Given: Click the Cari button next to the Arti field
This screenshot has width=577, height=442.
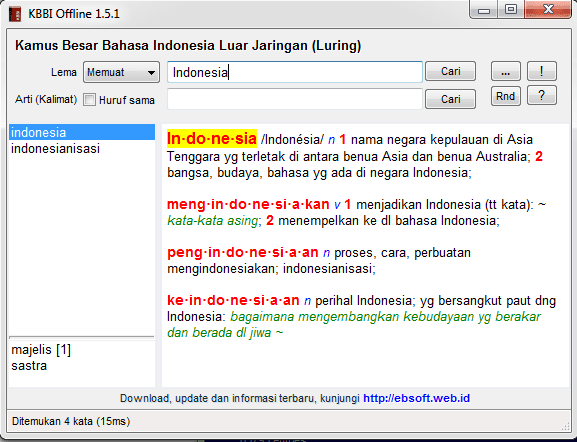Looking at the screenshot, I should [450, 99].
